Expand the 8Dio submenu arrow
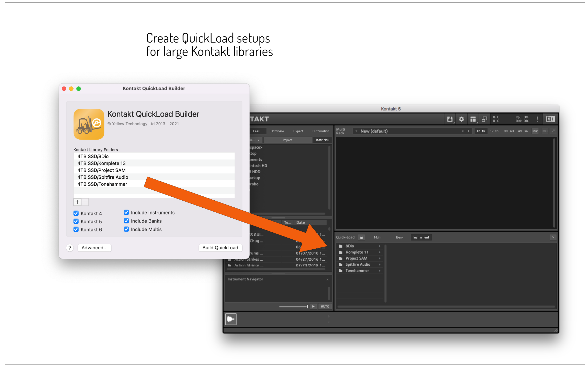 (380, 246)
